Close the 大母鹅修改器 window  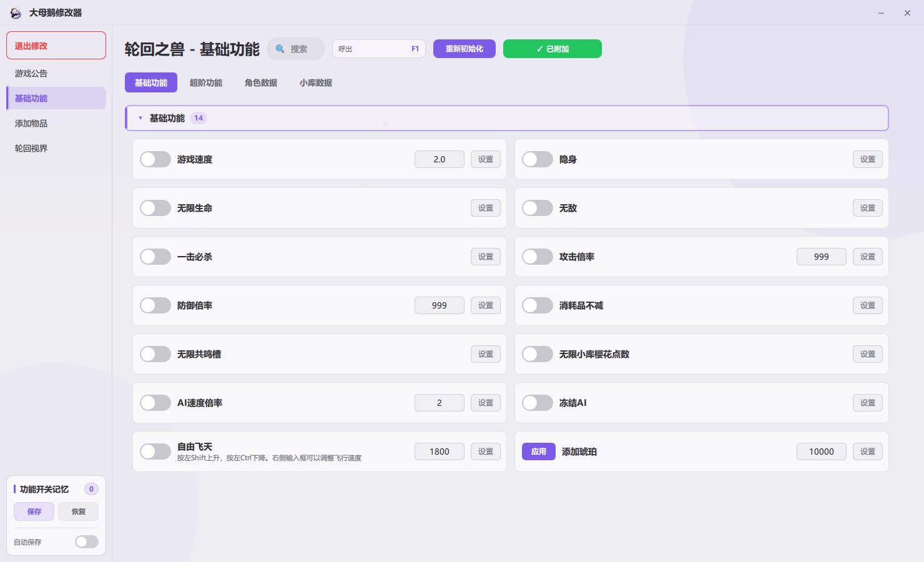(x=907, y=13)
